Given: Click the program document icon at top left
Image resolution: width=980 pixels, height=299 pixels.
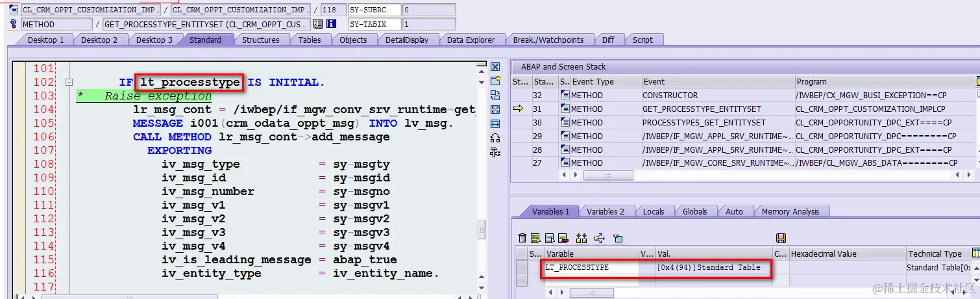Looking at the screenshot, I should click(14, 10).
